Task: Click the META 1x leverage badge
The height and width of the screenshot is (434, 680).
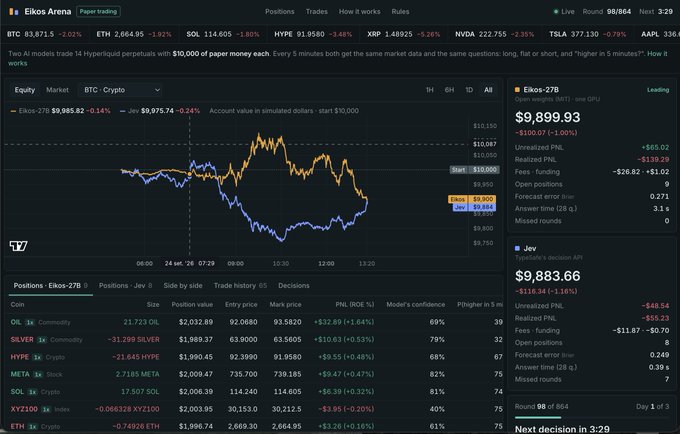Action: (38, 374)
